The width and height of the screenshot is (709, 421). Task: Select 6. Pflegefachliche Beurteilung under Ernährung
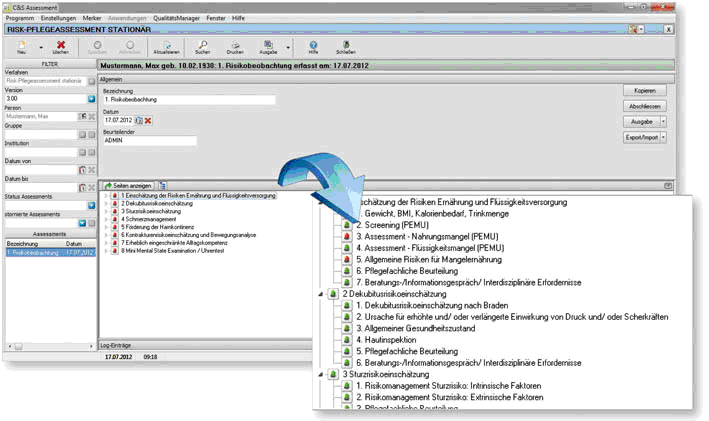point(406,271)
